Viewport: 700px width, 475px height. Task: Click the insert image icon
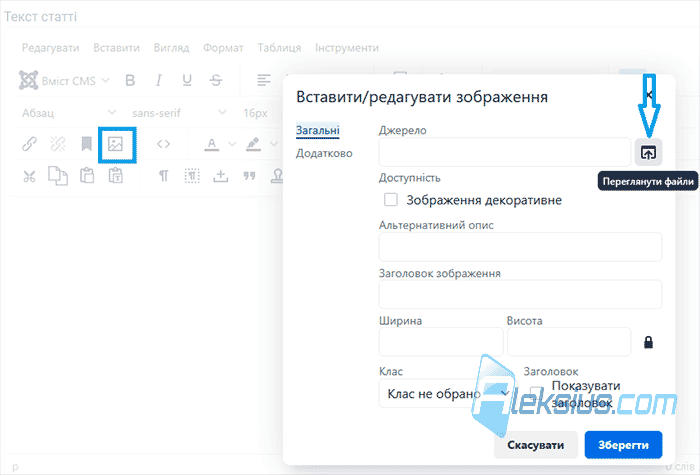116,144
